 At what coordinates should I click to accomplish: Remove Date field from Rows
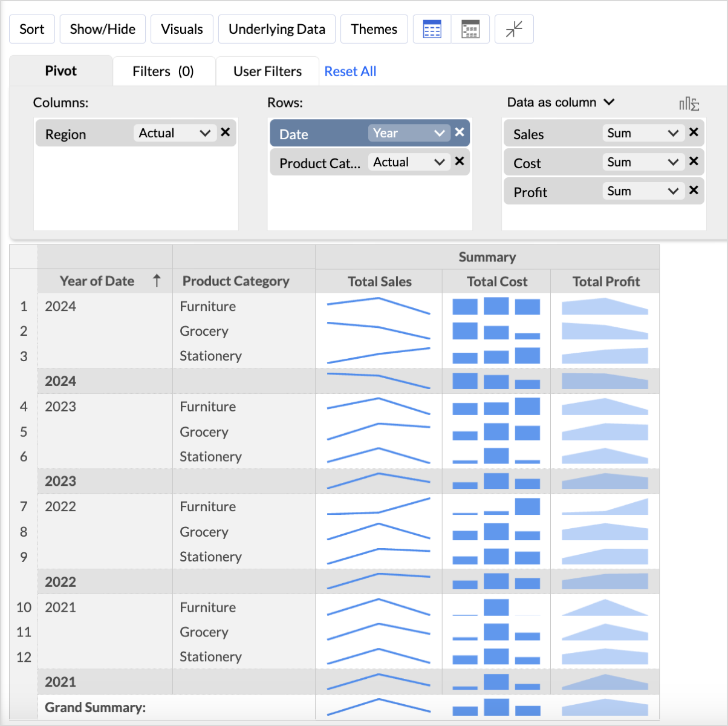(460, 132)
